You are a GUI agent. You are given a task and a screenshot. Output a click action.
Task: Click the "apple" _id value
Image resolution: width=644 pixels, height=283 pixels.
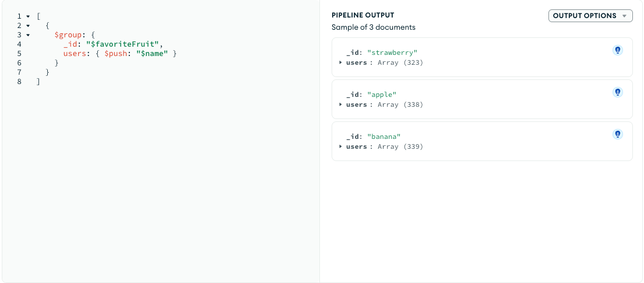(x=381, y=95)
